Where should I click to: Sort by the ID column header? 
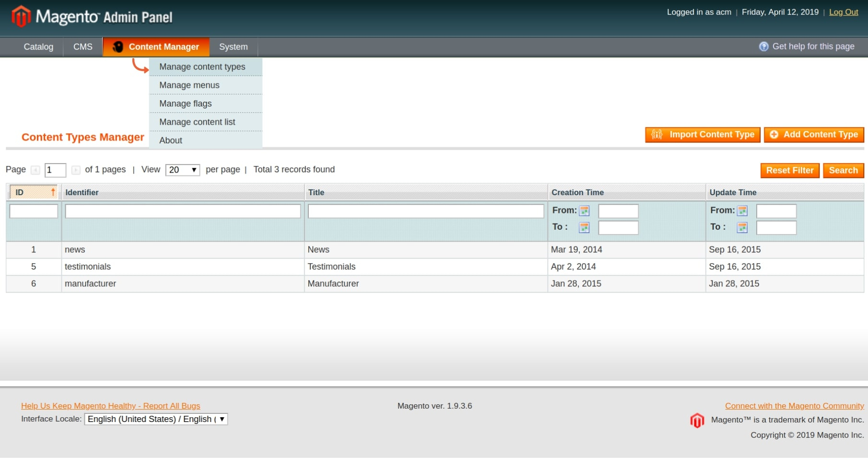click(34, 192)
